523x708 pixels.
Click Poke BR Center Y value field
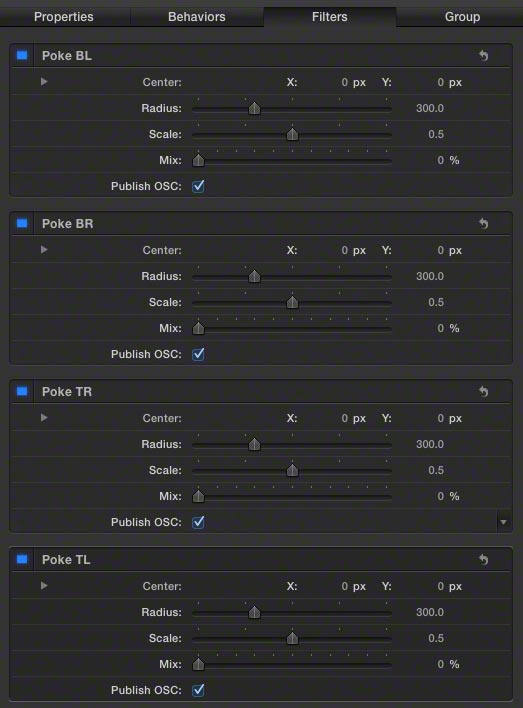point(440,250)
